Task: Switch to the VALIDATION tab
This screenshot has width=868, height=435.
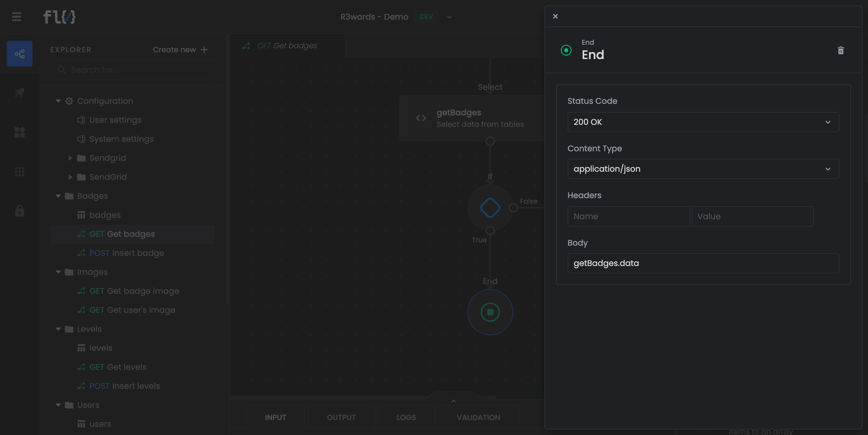Action: pos(478,417)
